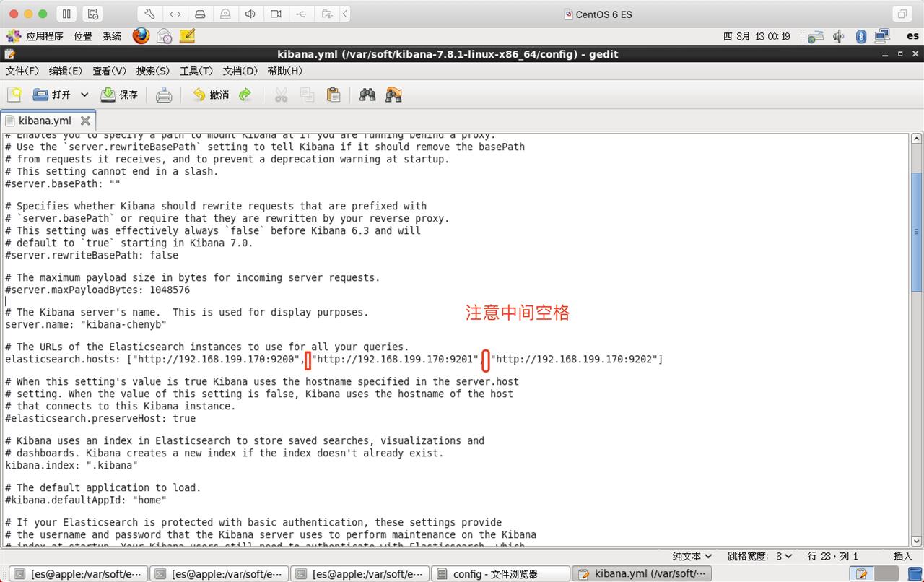Open the network monitors tray icon
This screenshot has height=582, width=924.
tap(882, 36)
